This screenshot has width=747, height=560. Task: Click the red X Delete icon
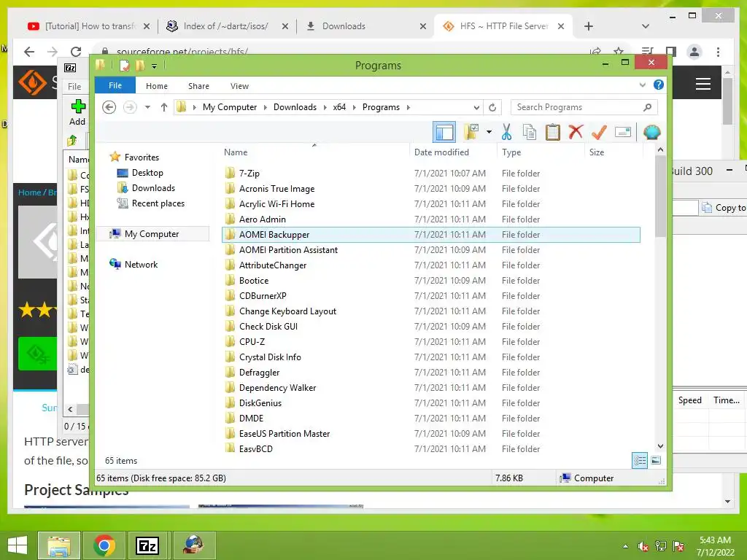click(x=576, y=131)
